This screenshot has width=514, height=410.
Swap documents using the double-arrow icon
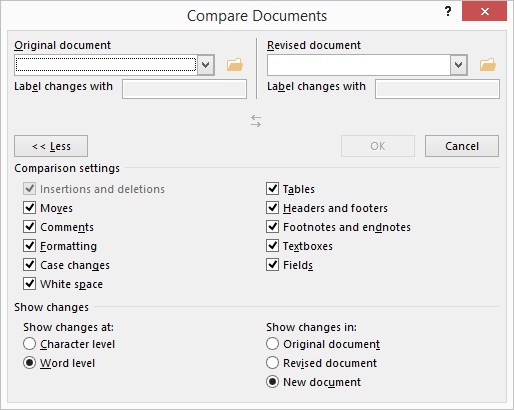coord(256,121)
